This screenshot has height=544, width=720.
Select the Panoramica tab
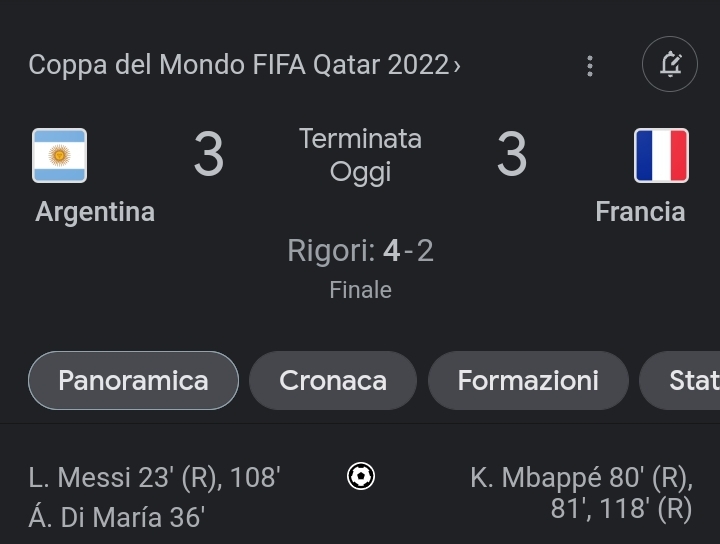point(133,381)
